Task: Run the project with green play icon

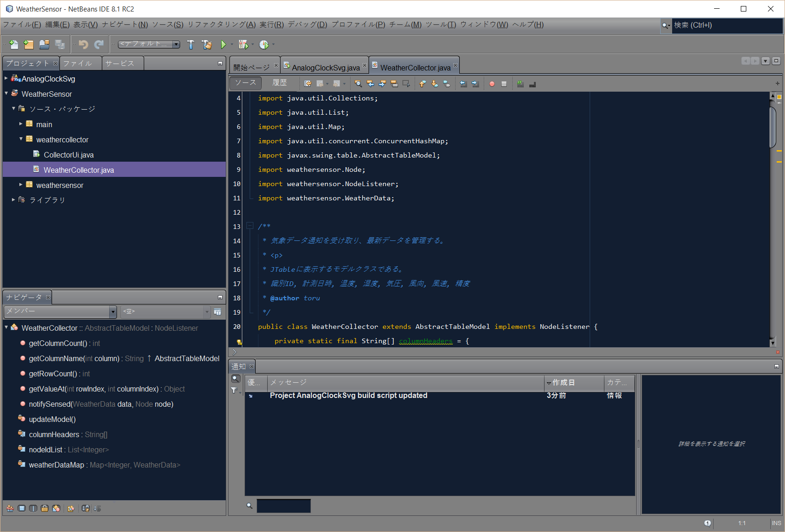Action: [223, 45]
